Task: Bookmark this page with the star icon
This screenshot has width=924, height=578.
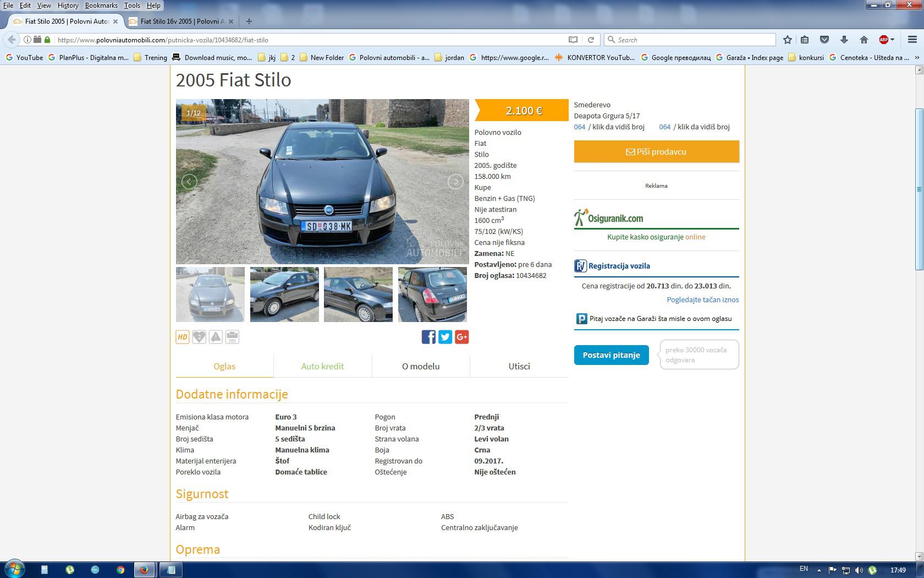Action: point(788,40)
